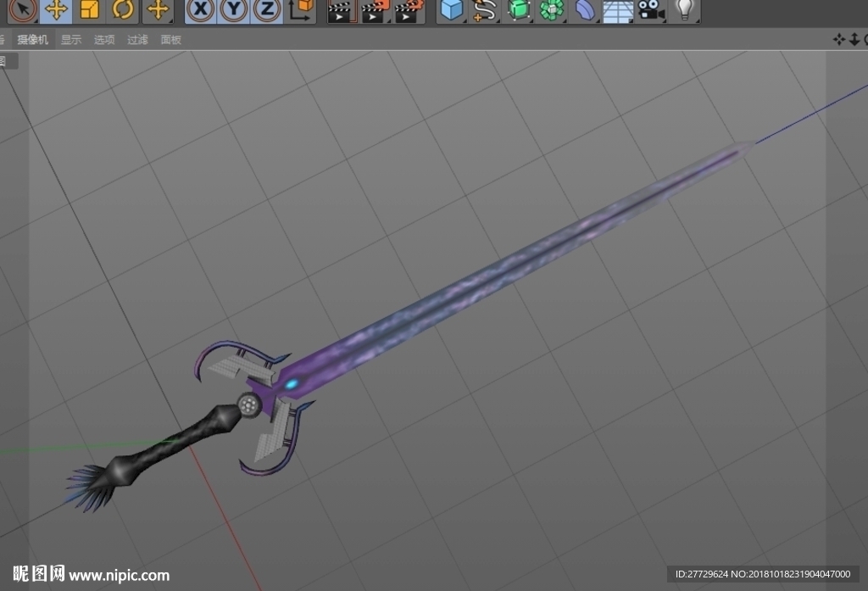868x591 pixels.
Task: Switch the coordinate system mode
Action: [301, 9]
